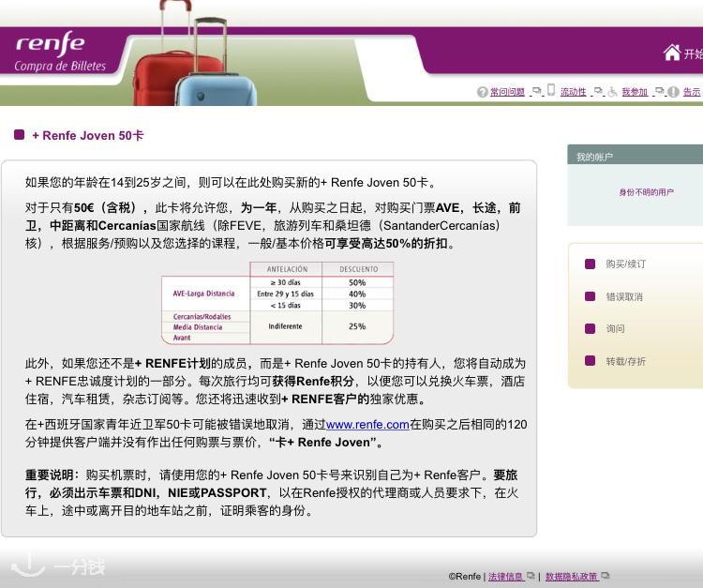Click the 我的账户 panel header
The width and height of the screenshot is (703, 588).
pyautogui.click(x=635, y=155)
